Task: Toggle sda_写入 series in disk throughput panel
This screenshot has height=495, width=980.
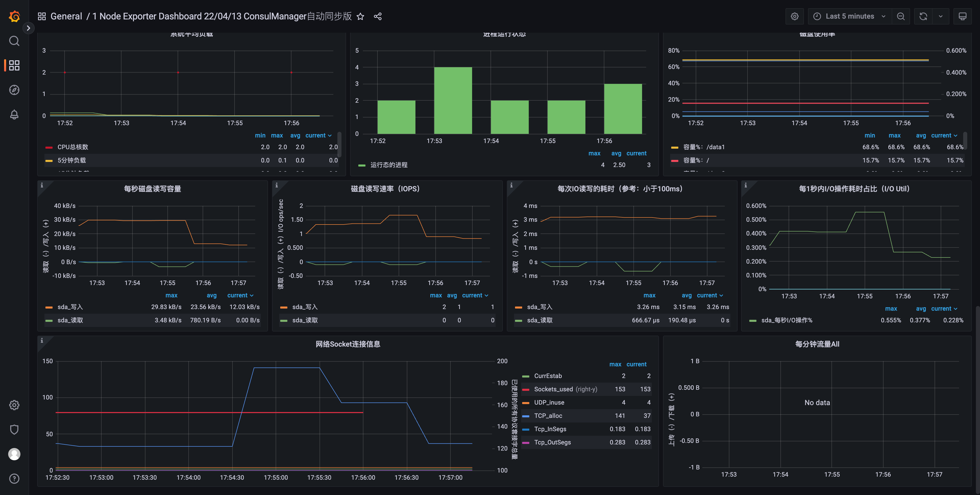Action: coord(70,307)
